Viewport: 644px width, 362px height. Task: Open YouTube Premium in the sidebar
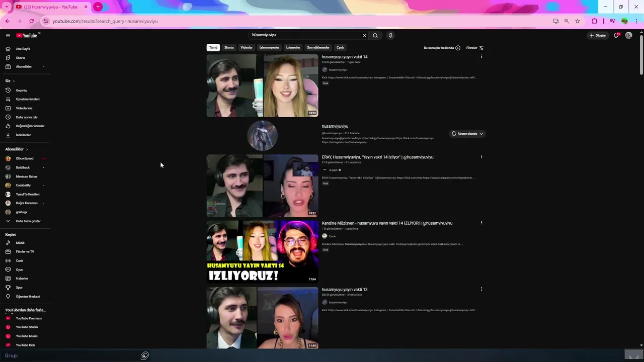coord(25,318)
